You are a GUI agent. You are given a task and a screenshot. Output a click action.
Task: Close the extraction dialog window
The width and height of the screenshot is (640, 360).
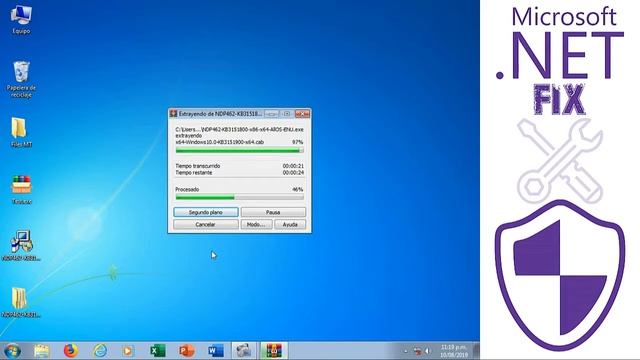click(302, 114)
